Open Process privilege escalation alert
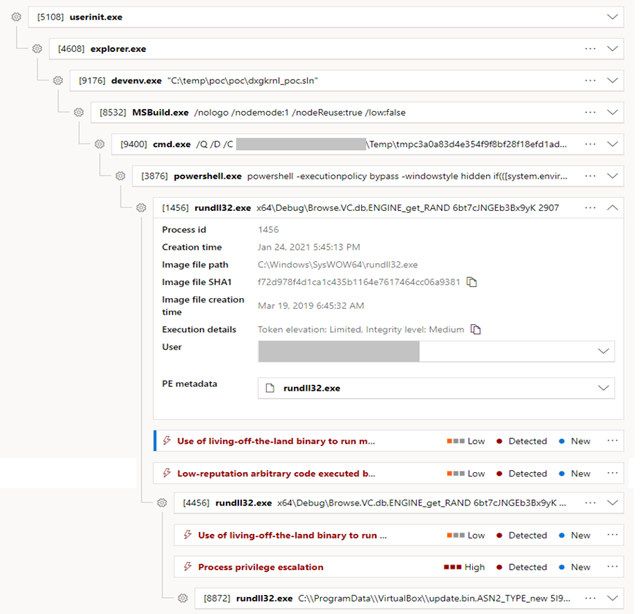Image resolution: width=644 pixels, height=614 pixels. pos(261,567)
